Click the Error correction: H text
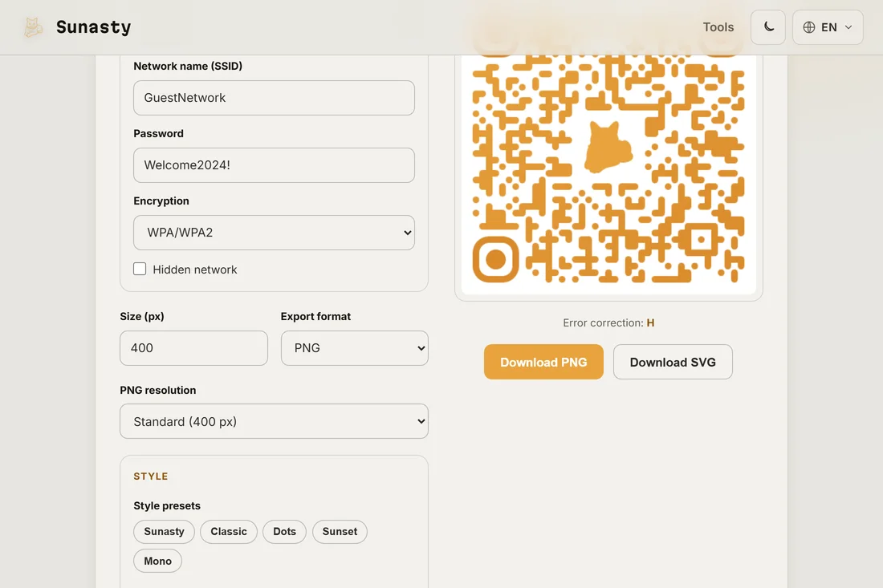The image size is (883, 588). (x=608, y=323)
